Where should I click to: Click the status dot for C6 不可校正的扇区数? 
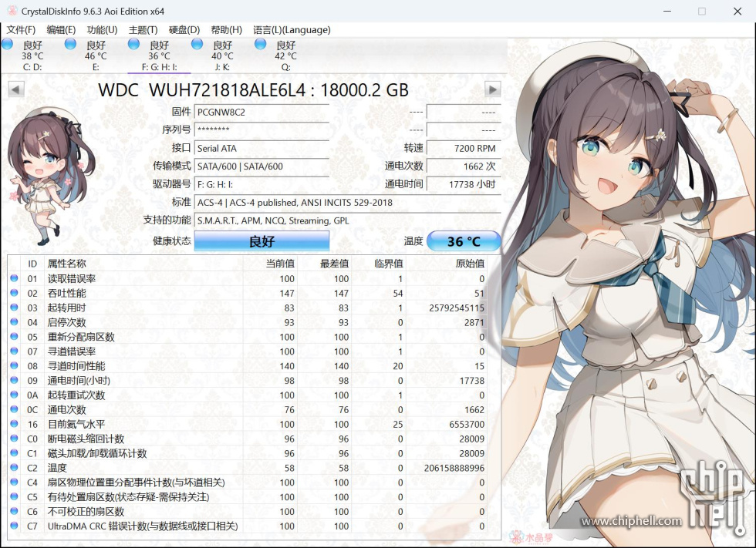click(x=14, y=511)
